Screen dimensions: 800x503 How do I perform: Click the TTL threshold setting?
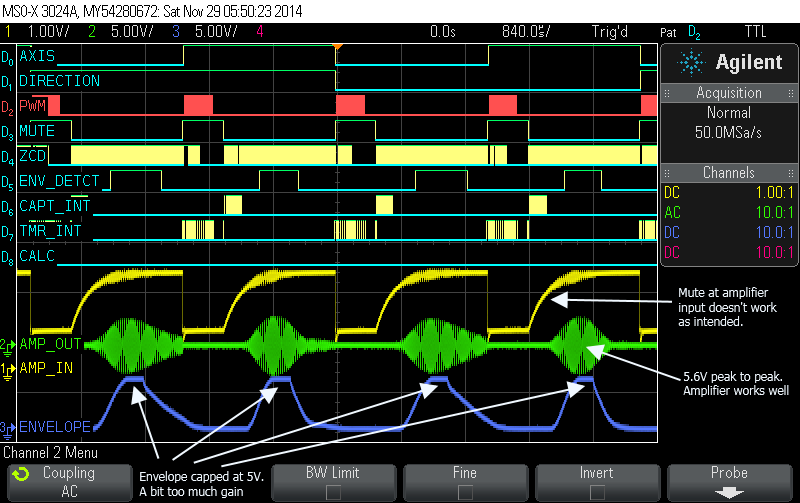click(x=776, y=32)
